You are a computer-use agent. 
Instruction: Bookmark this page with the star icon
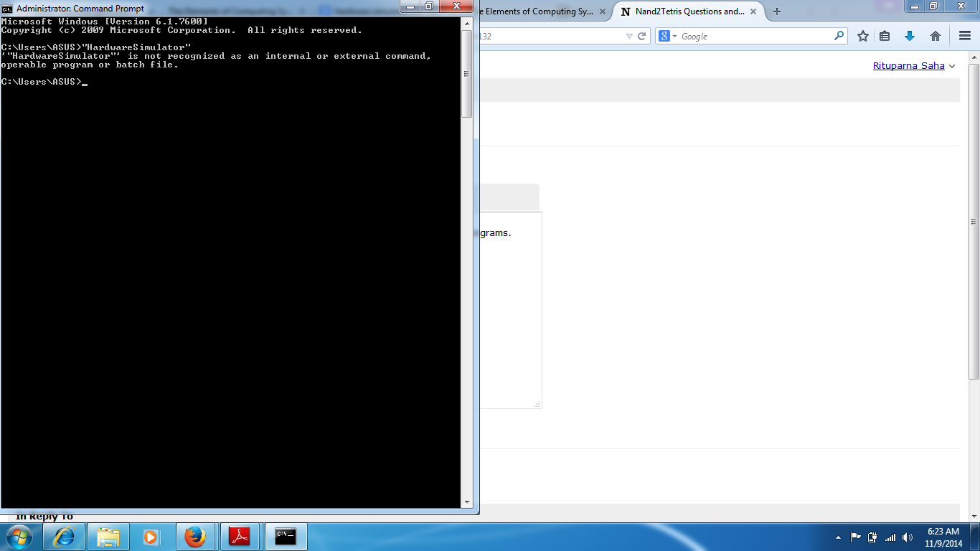pos(863,36)
